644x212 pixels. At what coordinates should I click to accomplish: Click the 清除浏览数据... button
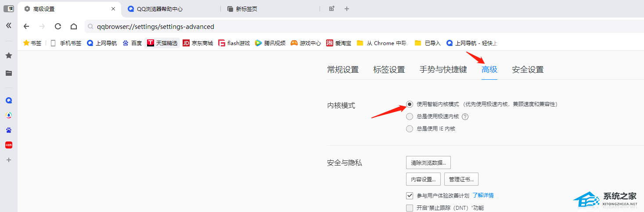pos(428,163)
